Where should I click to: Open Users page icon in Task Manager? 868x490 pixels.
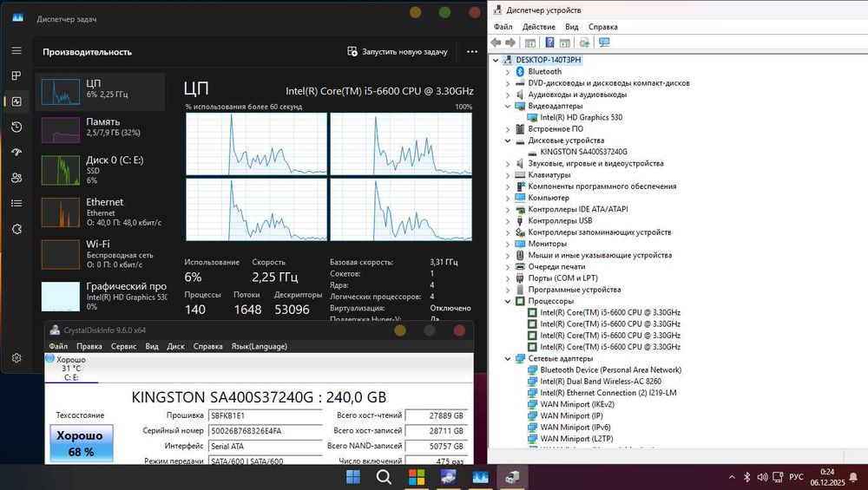click(x=16, y=178)
